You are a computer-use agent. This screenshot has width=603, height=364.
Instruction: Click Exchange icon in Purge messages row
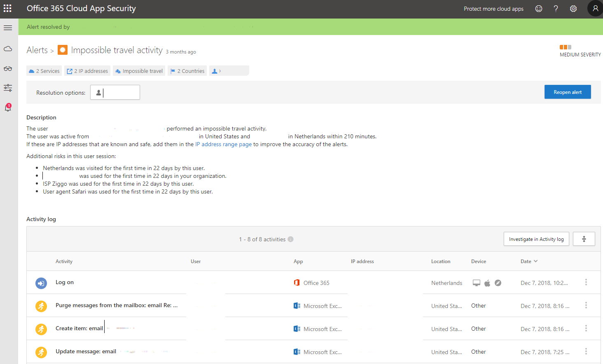pos(297,306)
